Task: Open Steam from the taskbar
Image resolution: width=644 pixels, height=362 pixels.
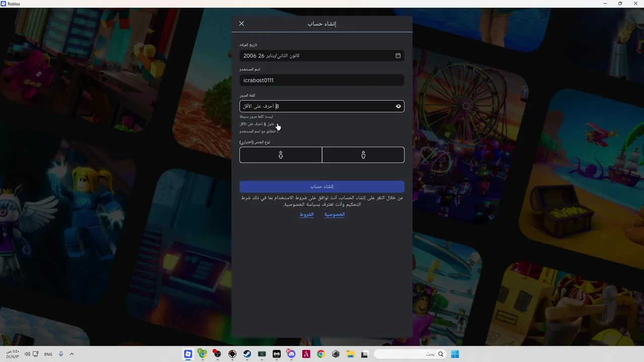Action: click(x=247, y=354)
